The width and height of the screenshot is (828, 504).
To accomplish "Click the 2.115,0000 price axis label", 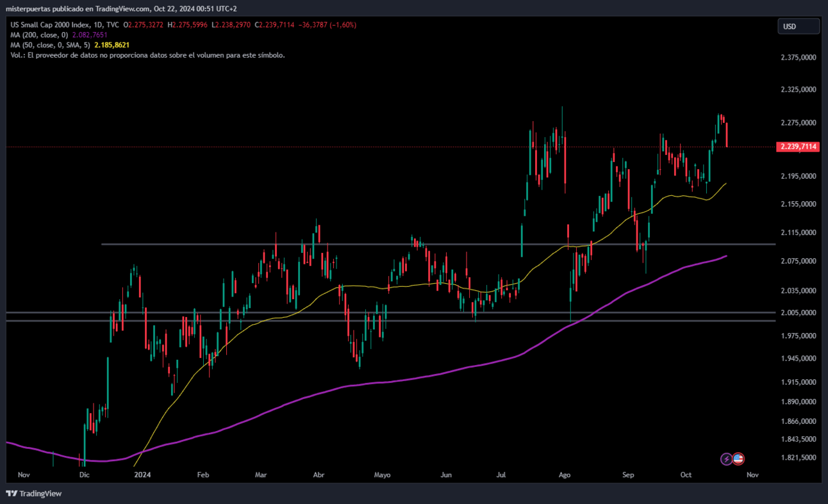I will [x=798, y=232].
